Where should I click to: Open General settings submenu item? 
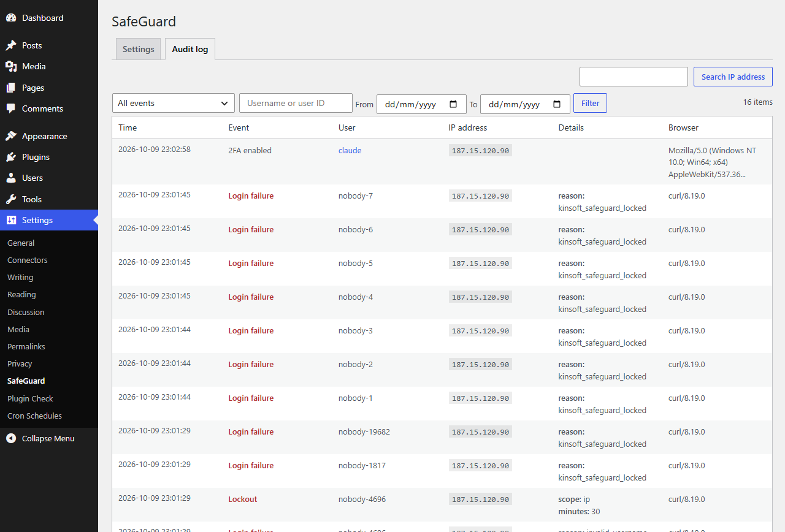21,243
